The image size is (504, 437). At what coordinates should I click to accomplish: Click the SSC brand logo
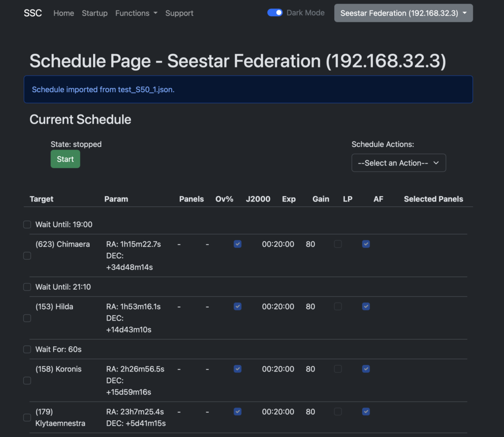33,13
